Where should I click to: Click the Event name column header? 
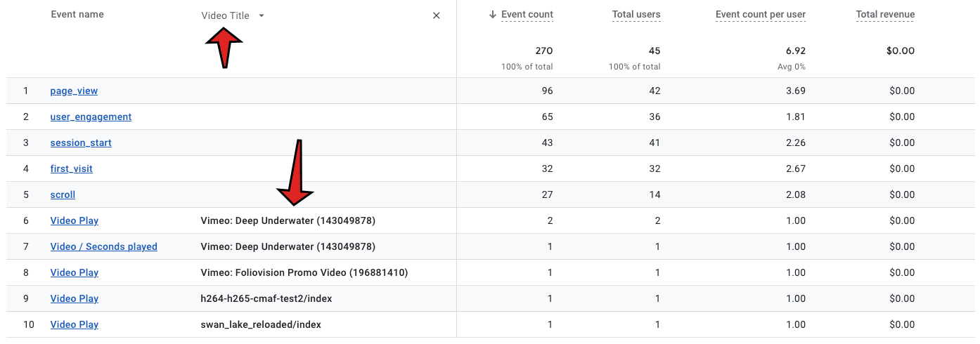coord(77,15)
